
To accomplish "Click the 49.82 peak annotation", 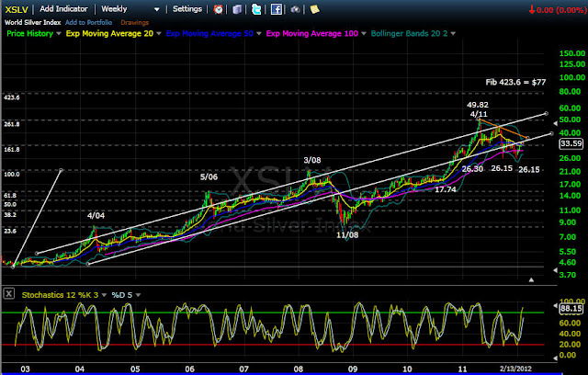I will [478, 105].
